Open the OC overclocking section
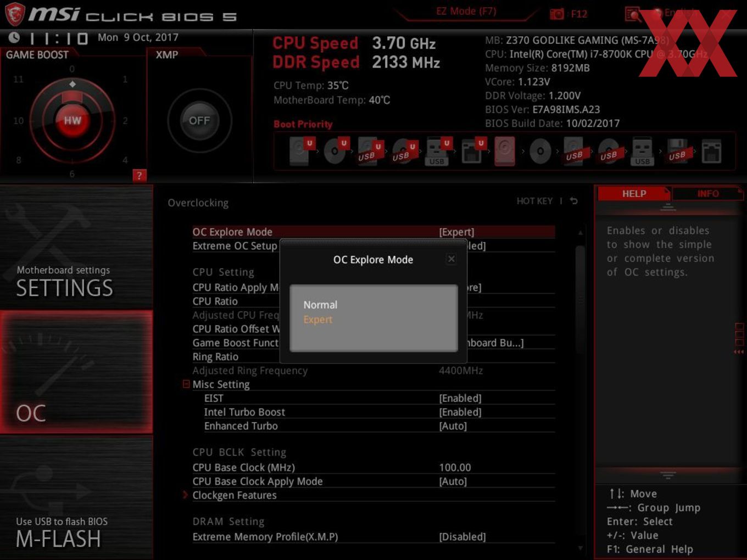747x560 pixels. (x=76, y=372)
